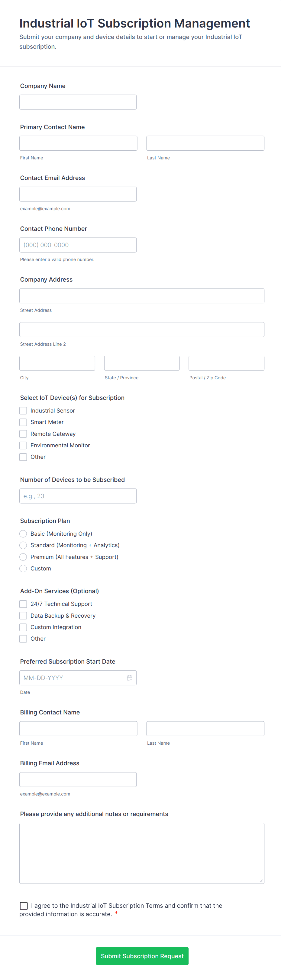This screenshot has width=281, height=980.
Task: Focus the Postal / Zip Code field
Action: click(226, 363)
